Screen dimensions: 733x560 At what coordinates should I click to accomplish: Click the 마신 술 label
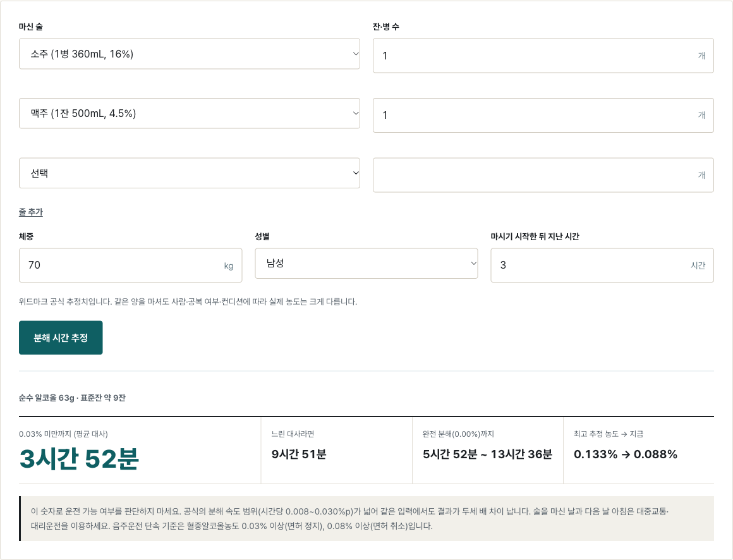pos(31,27)
